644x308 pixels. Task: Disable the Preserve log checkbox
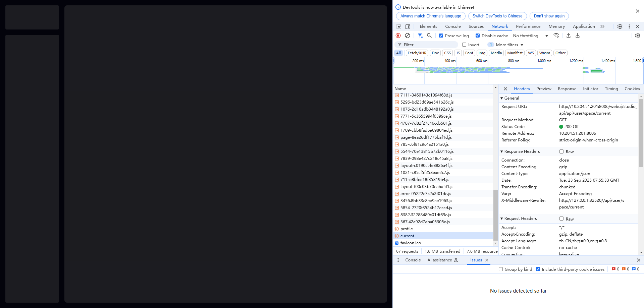441,36
